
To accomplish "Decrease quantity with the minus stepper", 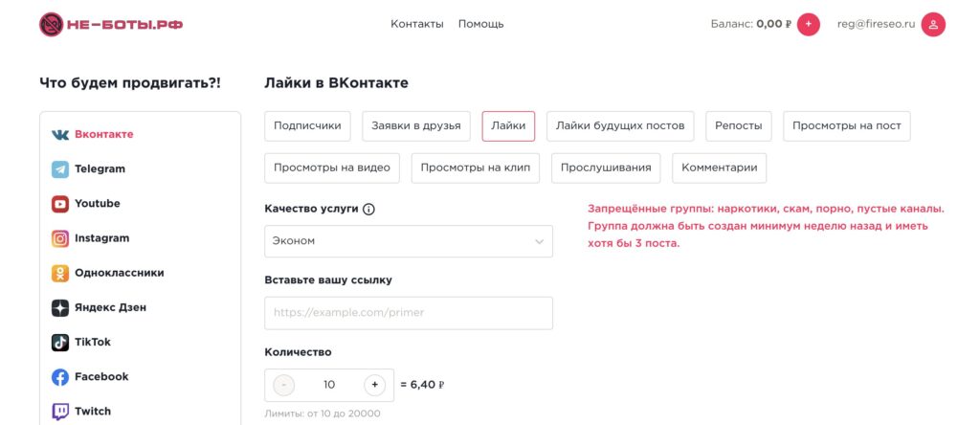I will point(284,385).
